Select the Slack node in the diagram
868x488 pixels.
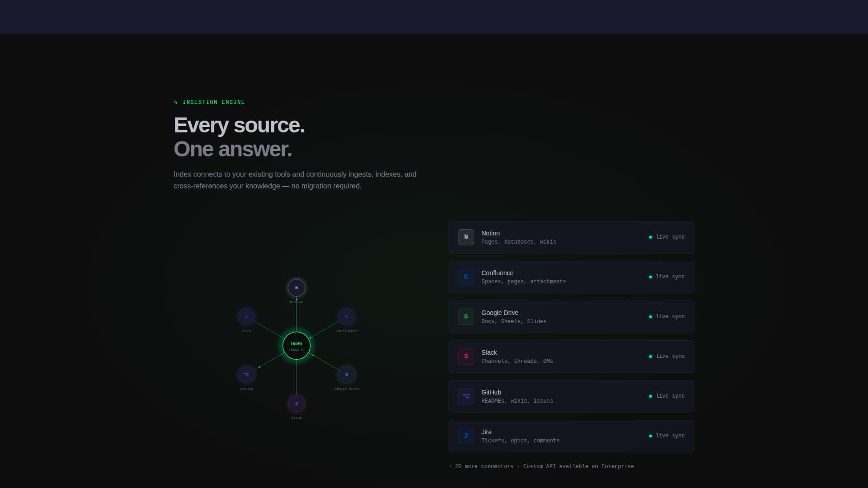click(297, 404)
